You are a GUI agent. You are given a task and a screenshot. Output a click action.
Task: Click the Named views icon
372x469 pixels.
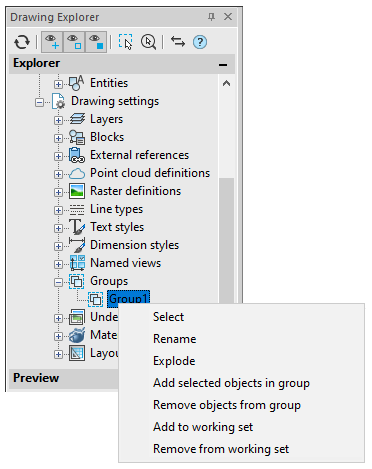[x=77, y=263]
